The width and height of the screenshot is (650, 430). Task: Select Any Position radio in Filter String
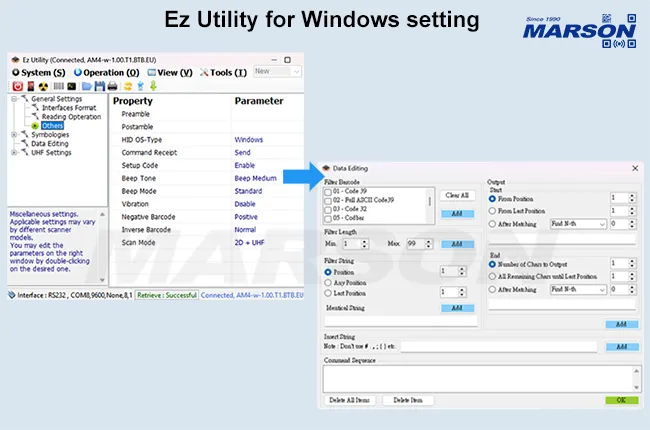tap(328, 282)
